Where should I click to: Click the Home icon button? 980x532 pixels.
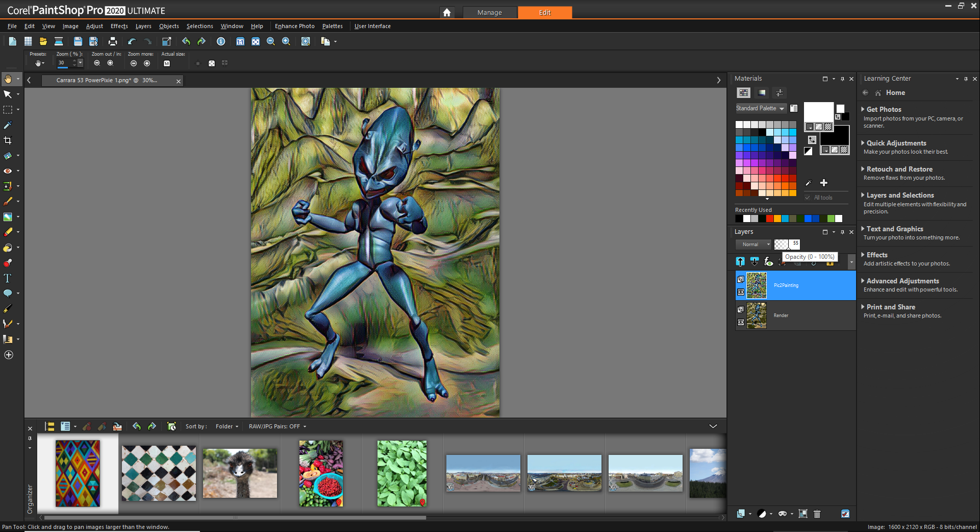coord(447,12)
